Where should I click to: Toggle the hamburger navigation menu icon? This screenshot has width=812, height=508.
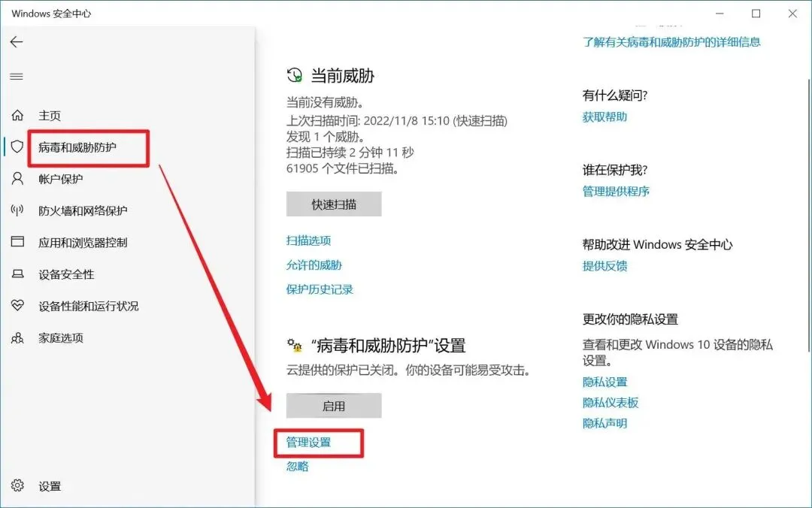point(17,77)
